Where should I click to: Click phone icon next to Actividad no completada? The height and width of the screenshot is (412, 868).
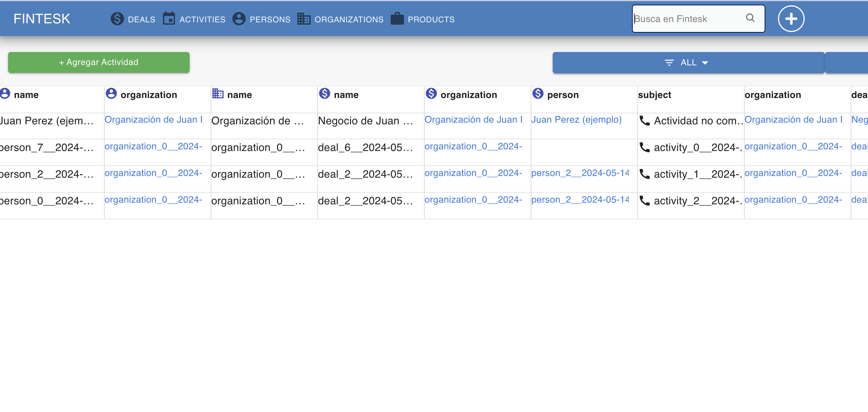pyautogui.click(x=644, y=121)
